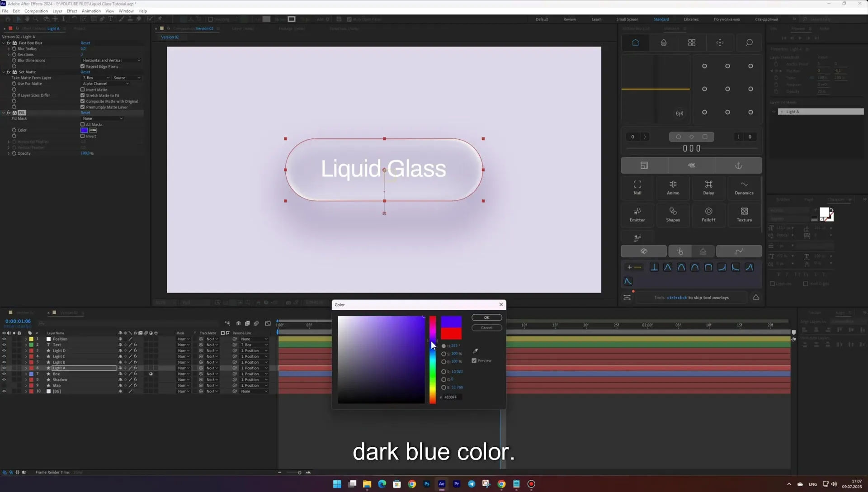
Task: Open the Blur Dimensions dropdown
Action: click(111, 61)
